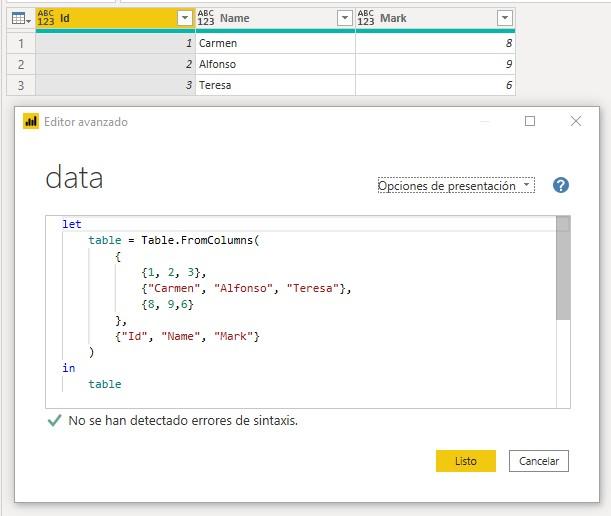Open the Mark column filter dropdown
The height and width of the screenshot is (516, 611).
pos(504,18)
